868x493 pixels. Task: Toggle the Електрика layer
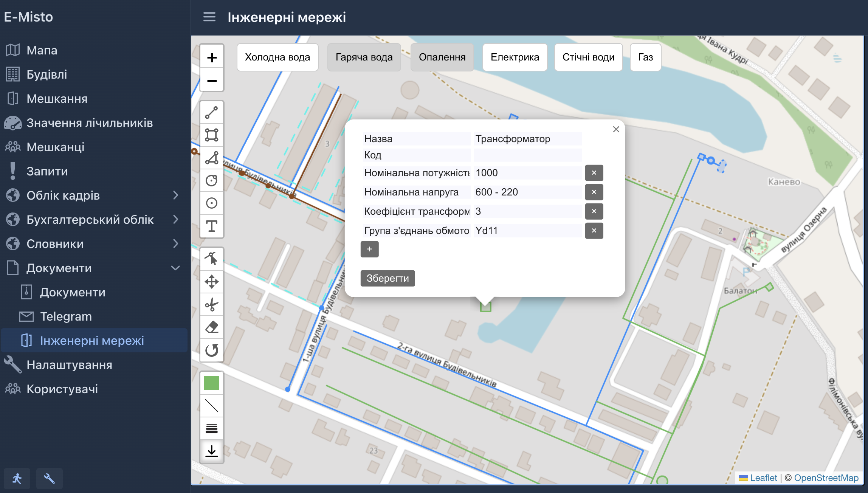[515, 57]
